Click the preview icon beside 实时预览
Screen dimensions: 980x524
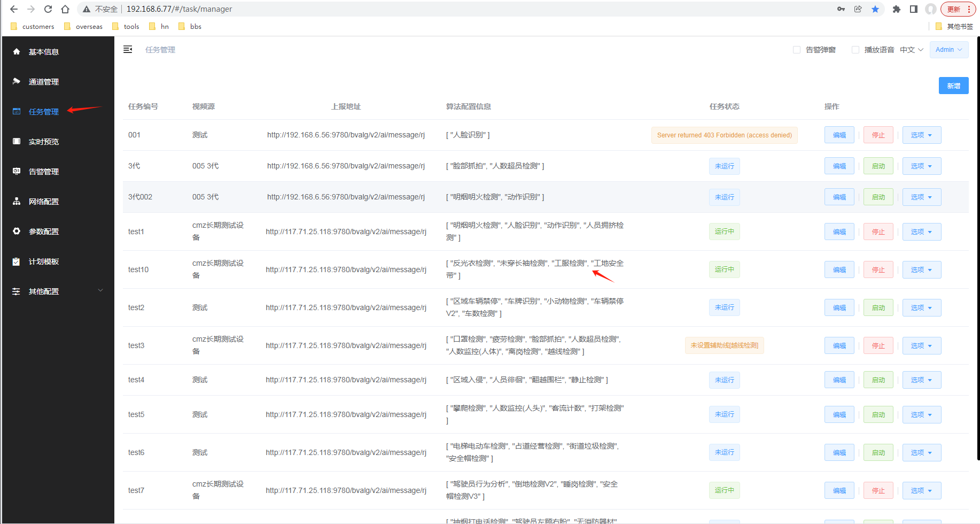coord(17,141)
